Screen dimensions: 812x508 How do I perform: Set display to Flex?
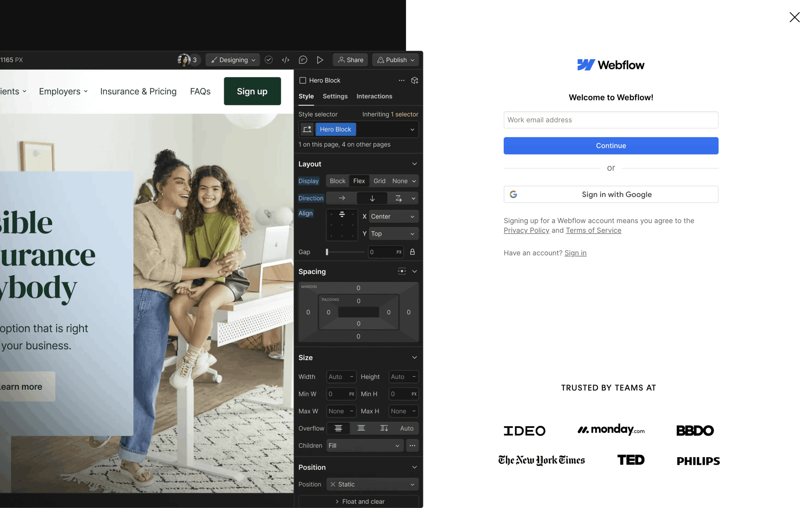pyautogui.click(x=359, y=181)
